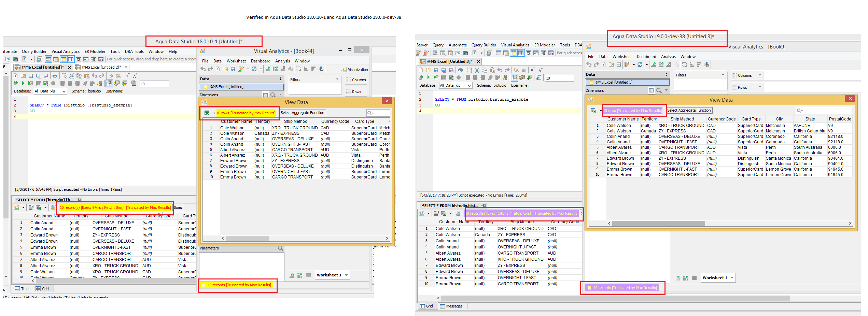Run the query with the green Execute arrow in the 18.0.10-1 window
868x316 pixels.
coord(23,83)
